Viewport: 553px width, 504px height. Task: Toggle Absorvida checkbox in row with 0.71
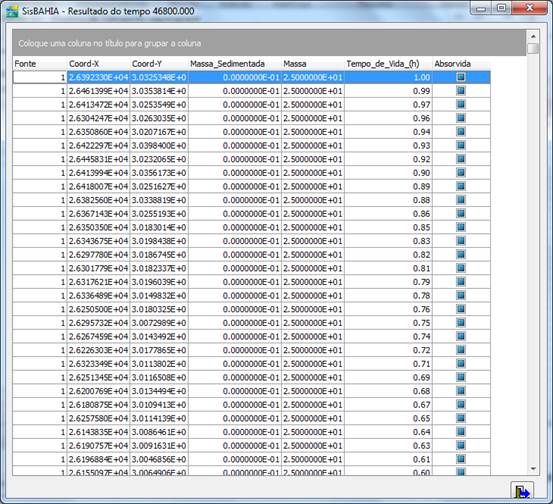(x=461, y=364)
